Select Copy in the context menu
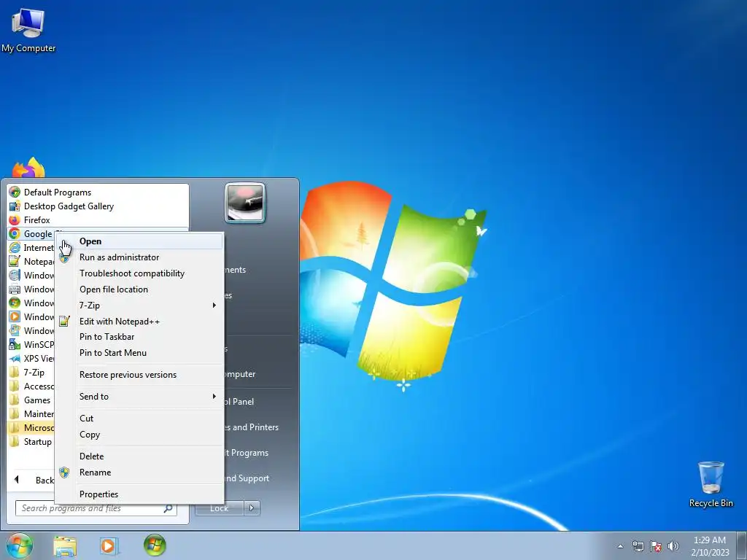 (x=139, y=435)
